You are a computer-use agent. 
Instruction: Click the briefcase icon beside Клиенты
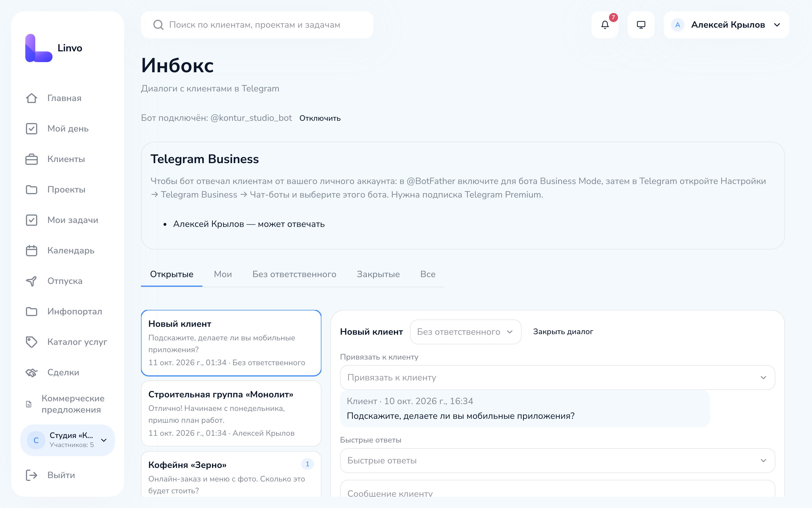32,159
